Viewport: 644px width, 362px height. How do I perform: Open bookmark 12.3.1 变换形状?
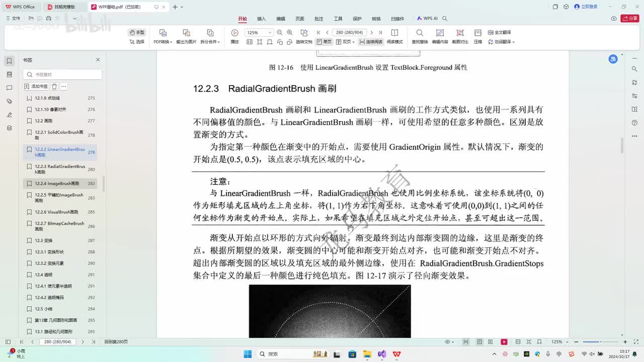60,252
